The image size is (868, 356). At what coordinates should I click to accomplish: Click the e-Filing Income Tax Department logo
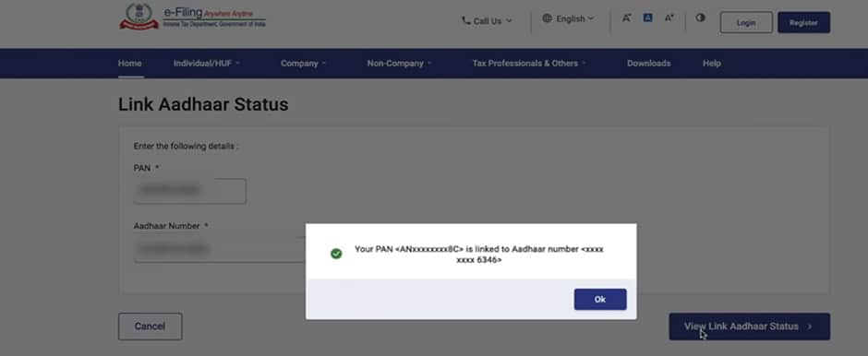192,18
